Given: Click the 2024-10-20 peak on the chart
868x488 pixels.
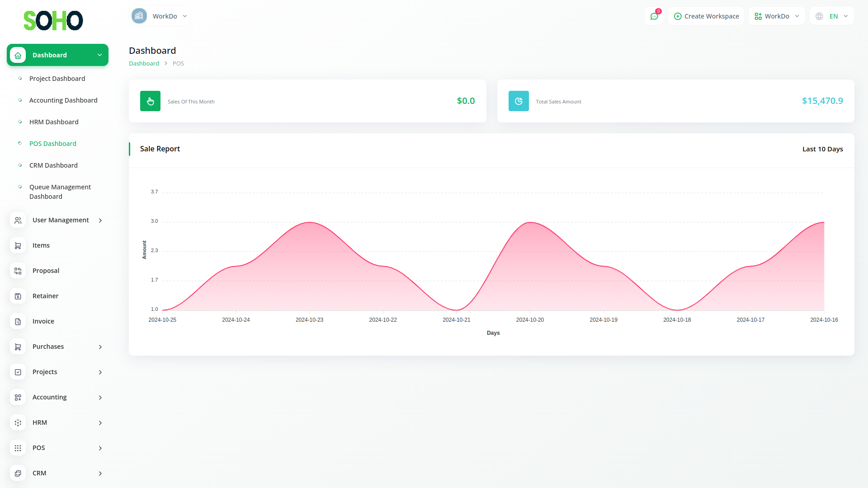Looking at the screenshot, I should (x=530, y=223).
